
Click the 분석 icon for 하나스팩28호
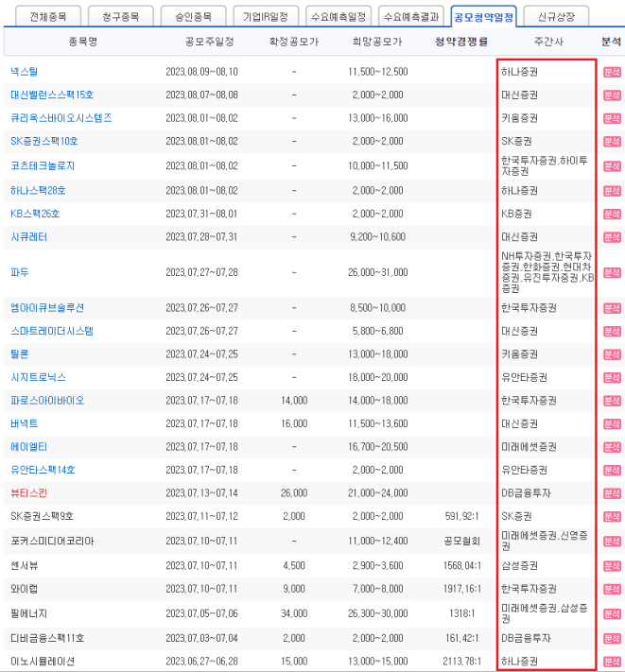pos(612,191)
